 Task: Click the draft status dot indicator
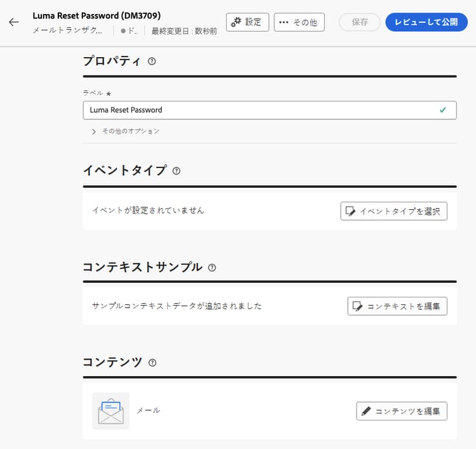coord(123,30)
